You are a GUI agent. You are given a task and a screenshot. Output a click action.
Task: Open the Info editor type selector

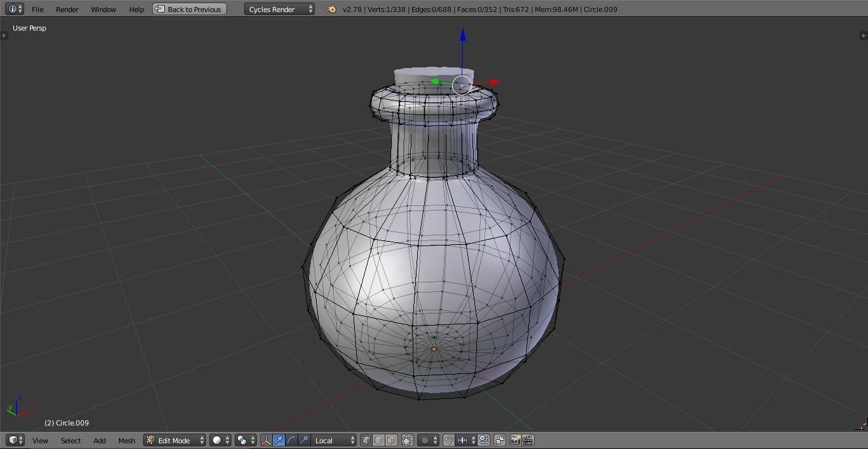[x=15, y=9]
